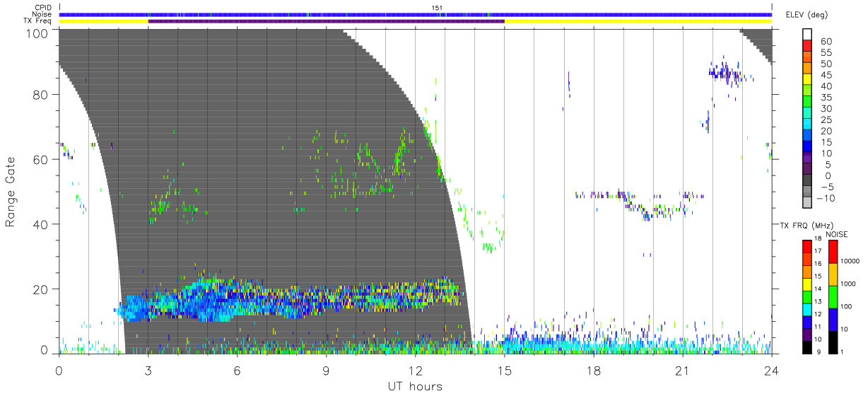Pick the black swatch in NOISE legend
Image resolution: width=868 pixels, height=401 pixels.
click(832, 341)
